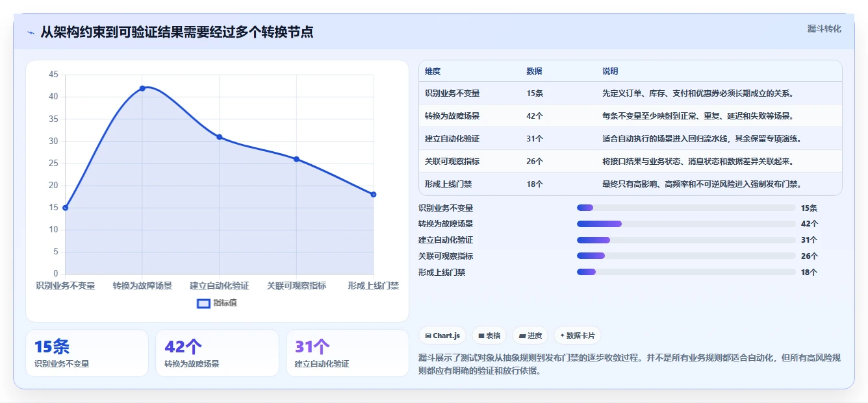Click the chart data point for 建立自动化验证
868x403 pixels.
tap(220, 137)
